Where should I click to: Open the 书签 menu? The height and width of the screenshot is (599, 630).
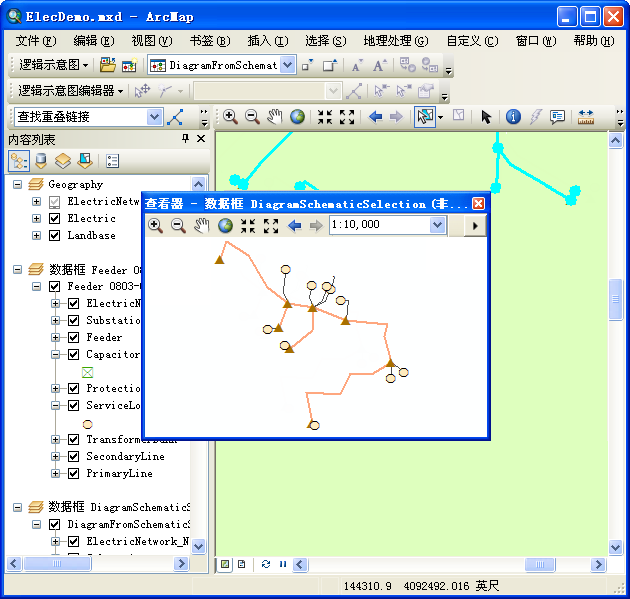point(209,41)
